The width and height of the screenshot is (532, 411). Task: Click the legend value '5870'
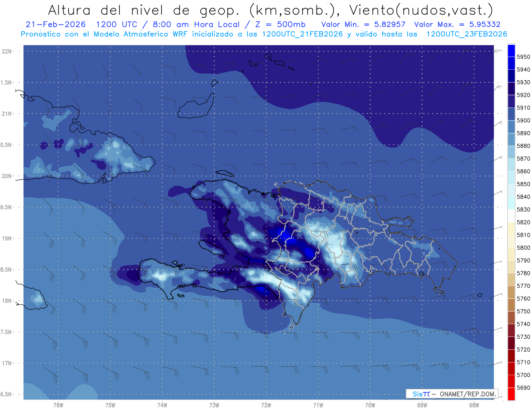(x=524, y=159)
